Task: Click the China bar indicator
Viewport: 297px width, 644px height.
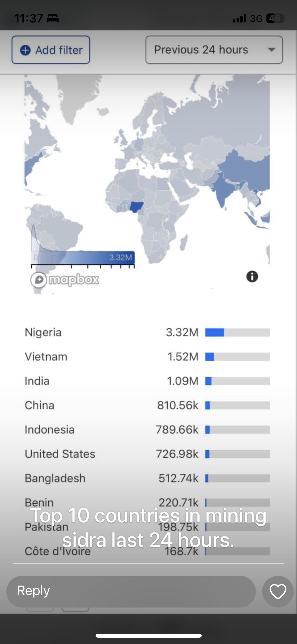Action: pos(237,405)
